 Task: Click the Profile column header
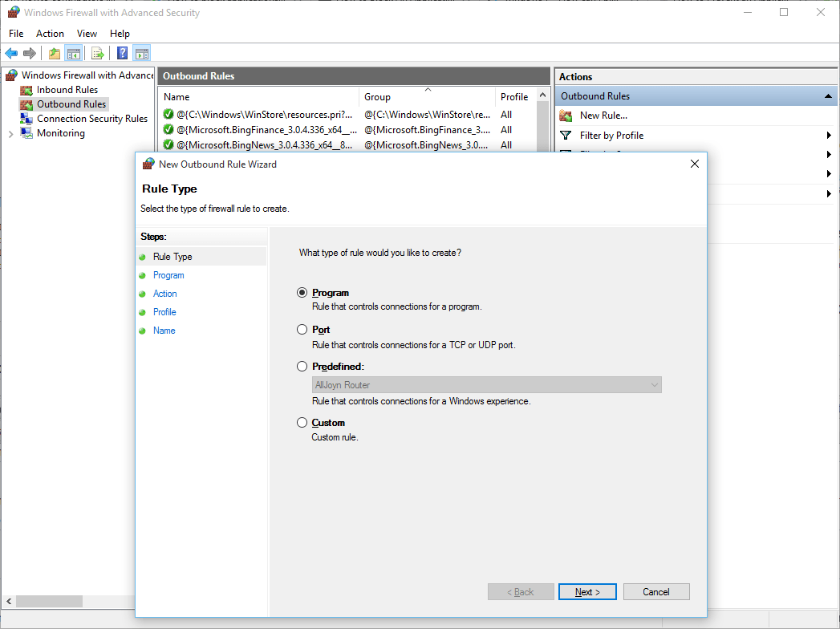click(515, 96)
